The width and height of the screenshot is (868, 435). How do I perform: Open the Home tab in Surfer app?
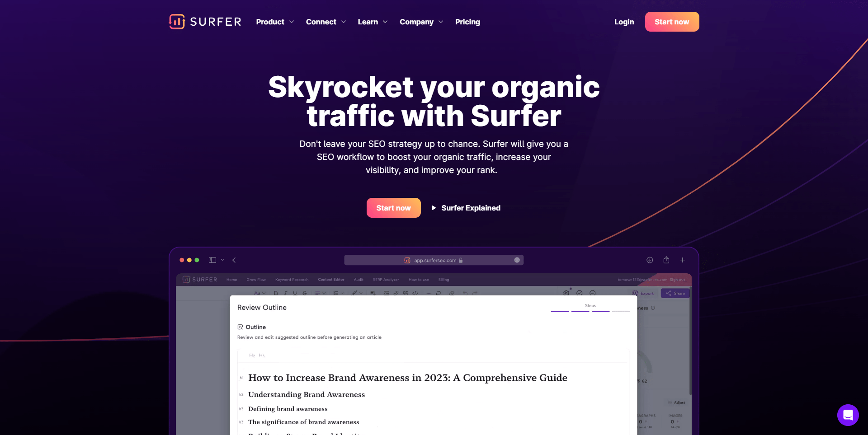232,280
